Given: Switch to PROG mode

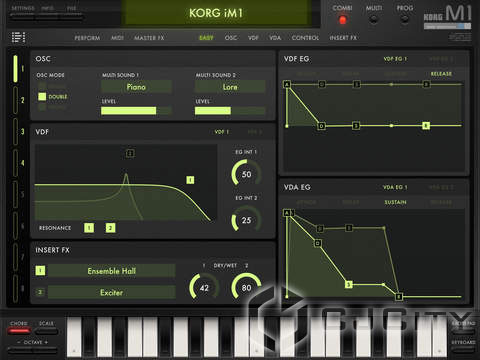Looking at the screenshot, I should (x=405, y=20).
